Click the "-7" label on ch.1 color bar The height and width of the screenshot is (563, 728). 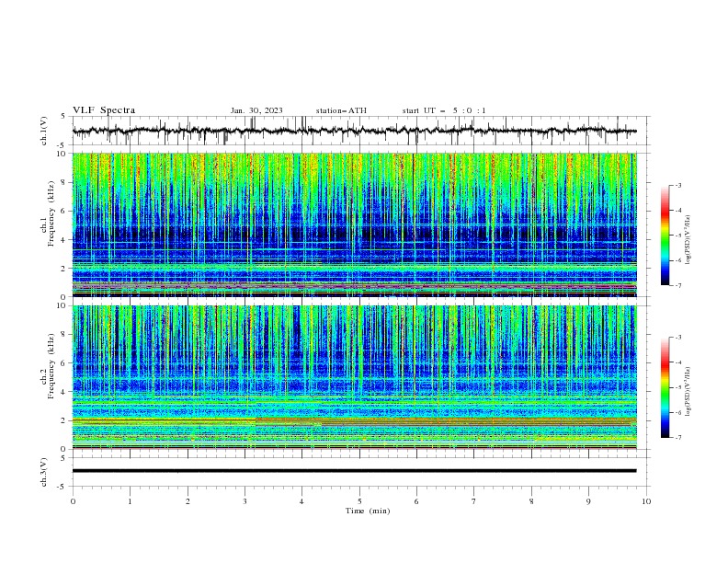coord(678,285)
